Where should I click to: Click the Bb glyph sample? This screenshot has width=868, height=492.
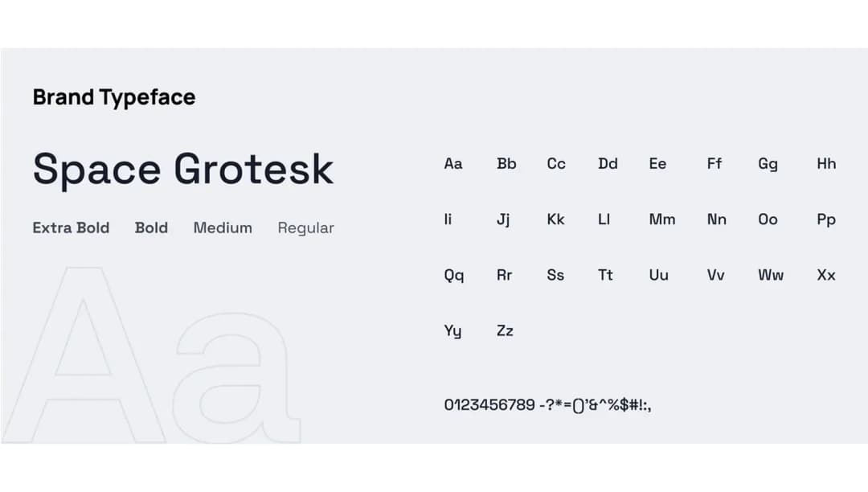point(506,164)
